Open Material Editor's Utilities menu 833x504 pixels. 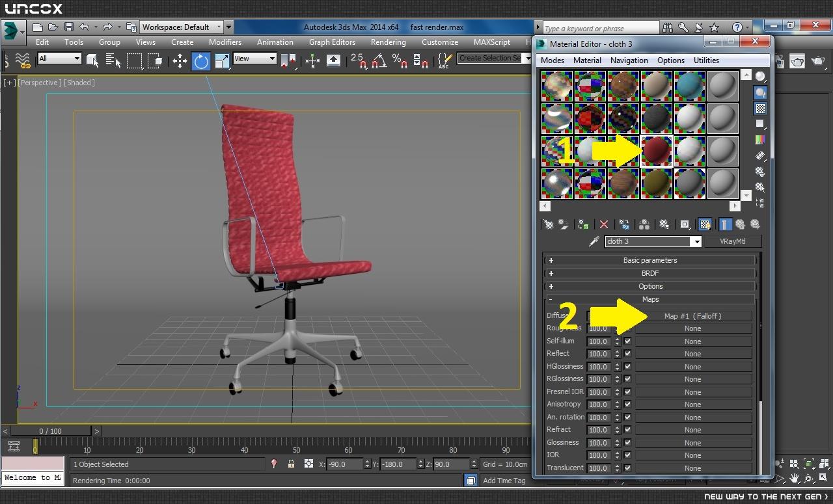pos(706,60)
